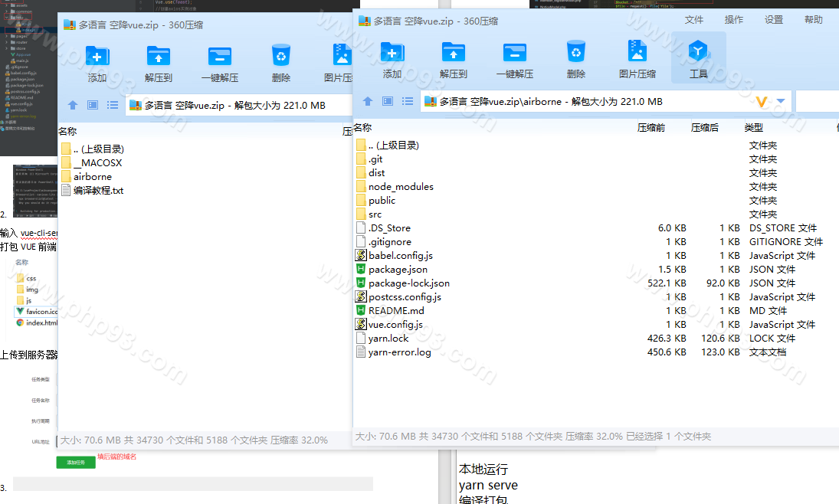Click 一键解压 in the right archive window
This screenshot has height=504, width=839.
[x=514, y=60]
